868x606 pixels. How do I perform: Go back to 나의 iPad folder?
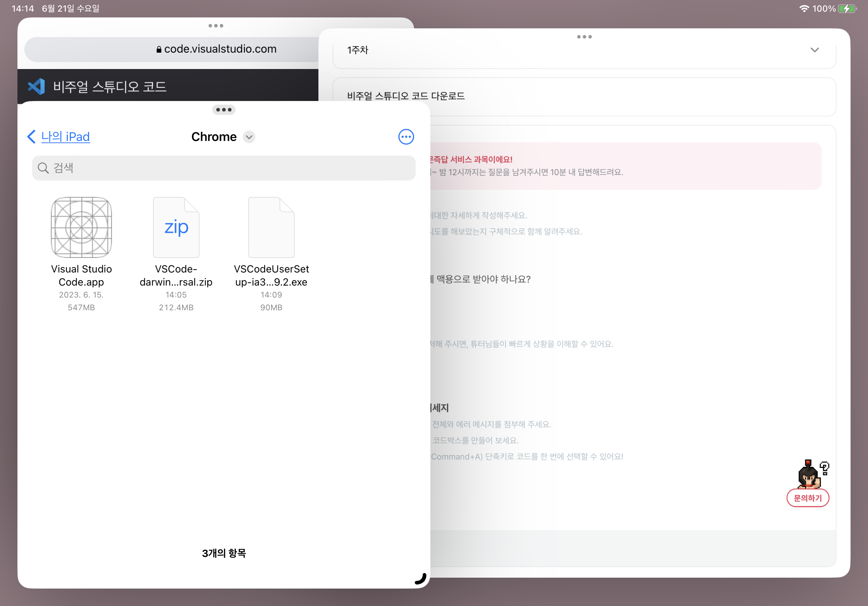tap(65, 136)
